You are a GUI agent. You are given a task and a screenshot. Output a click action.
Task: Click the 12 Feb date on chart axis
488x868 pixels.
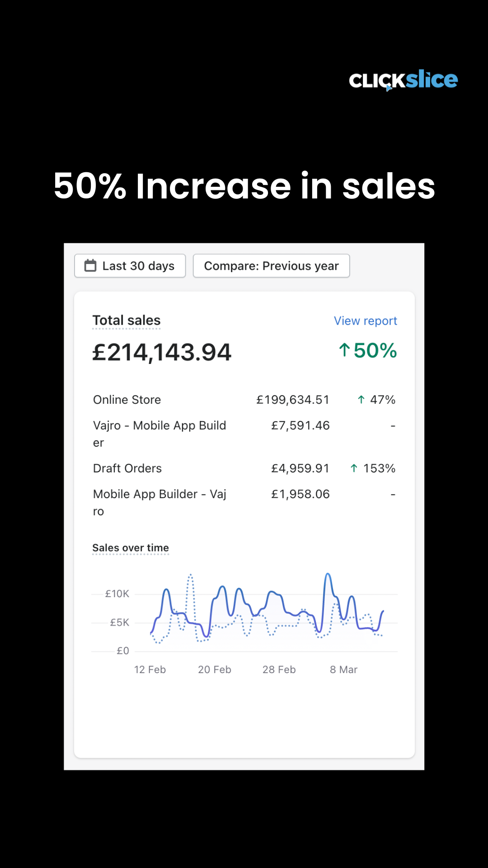pyautogui.click(x=150, y=670)
